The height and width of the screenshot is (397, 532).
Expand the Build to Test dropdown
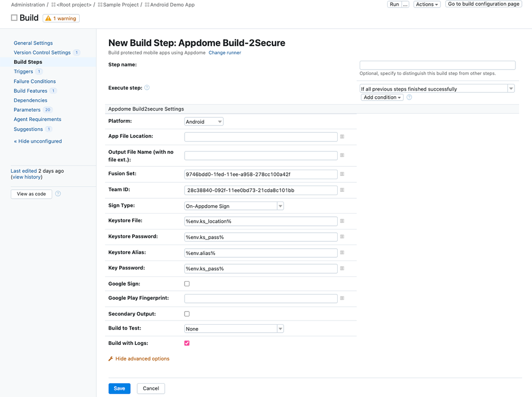point(234,329)
